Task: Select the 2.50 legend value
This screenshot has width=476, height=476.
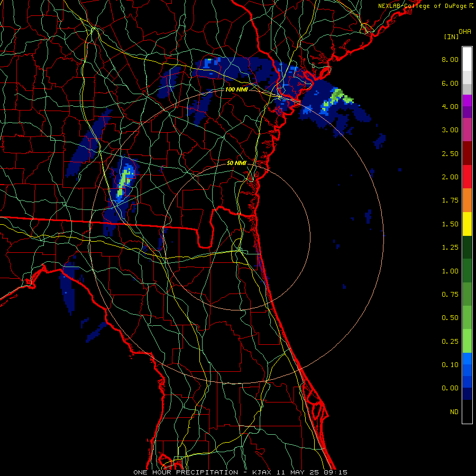Action: tap(450, 153)
